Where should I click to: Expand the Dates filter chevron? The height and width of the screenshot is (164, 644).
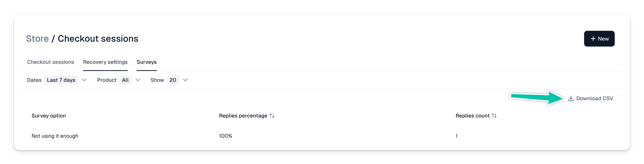pos(84,80)
